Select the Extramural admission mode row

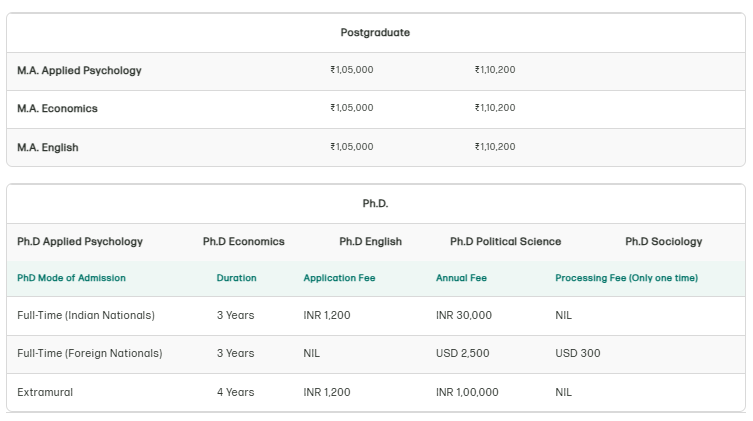pyautogui.click(x=45, y=392)
